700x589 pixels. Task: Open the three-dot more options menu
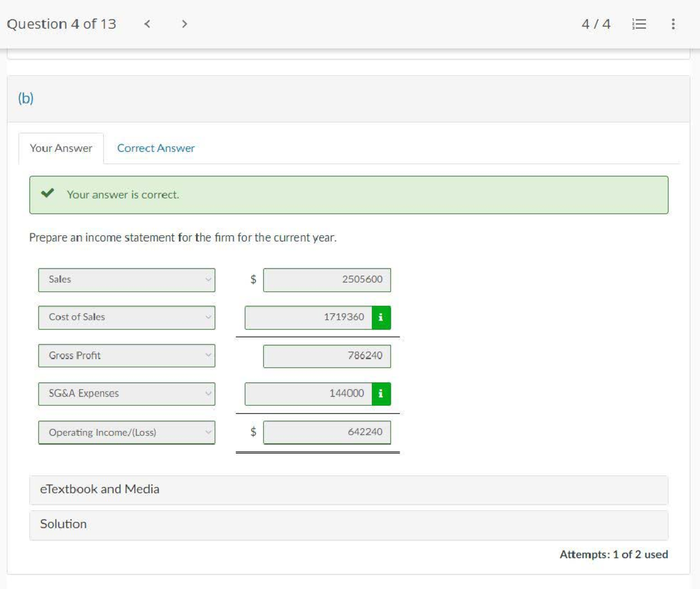click(673, 24)
